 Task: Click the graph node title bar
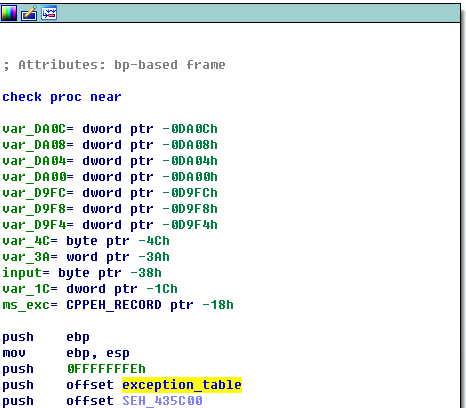pos(230,13)
